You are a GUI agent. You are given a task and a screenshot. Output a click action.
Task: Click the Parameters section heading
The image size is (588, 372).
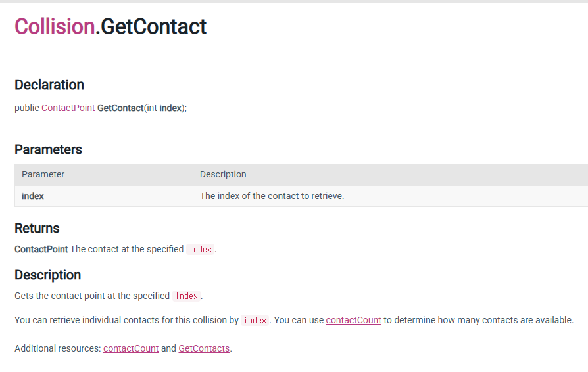tap(48, 149)
